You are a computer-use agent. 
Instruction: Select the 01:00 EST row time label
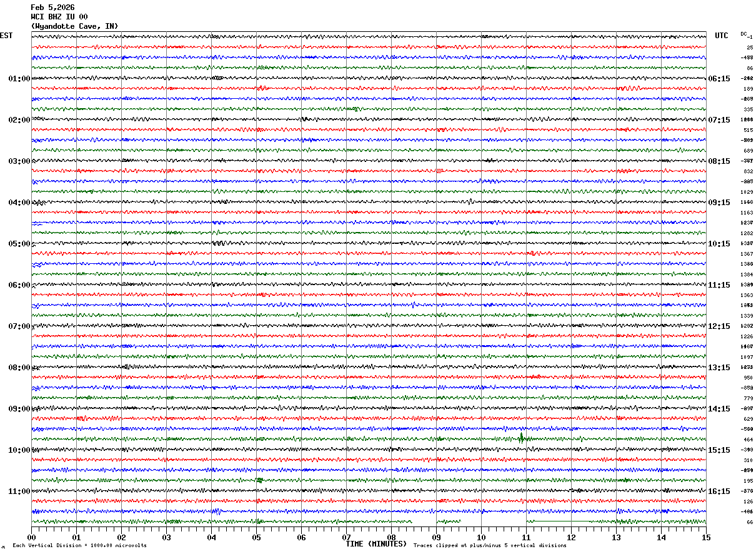[x=19, y=79]
